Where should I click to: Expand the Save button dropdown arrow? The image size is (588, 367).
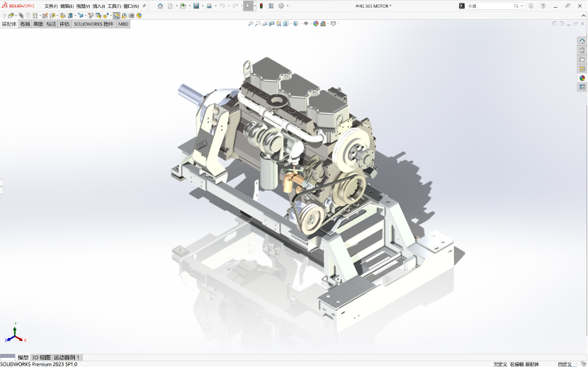(202, 6)
